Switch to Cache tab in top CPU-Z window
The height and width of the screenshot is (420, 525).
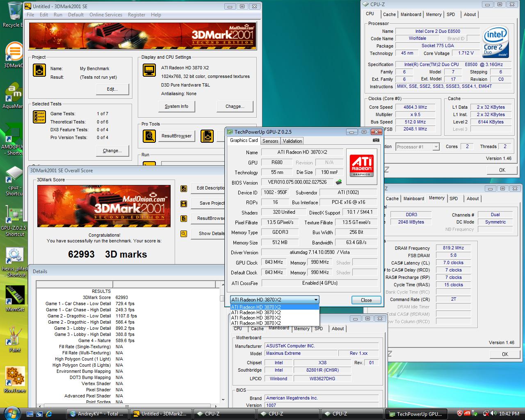(x=389, y=14)
